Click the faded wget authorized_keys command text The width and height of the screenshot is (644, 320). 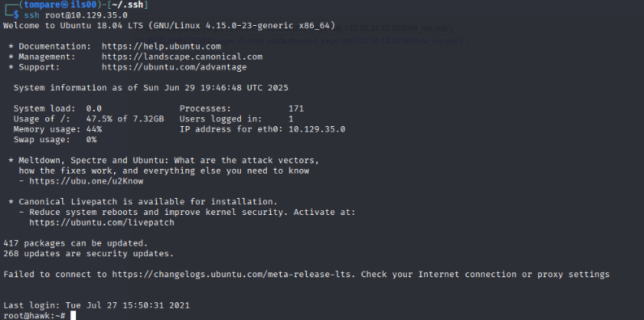coord(300,41)
